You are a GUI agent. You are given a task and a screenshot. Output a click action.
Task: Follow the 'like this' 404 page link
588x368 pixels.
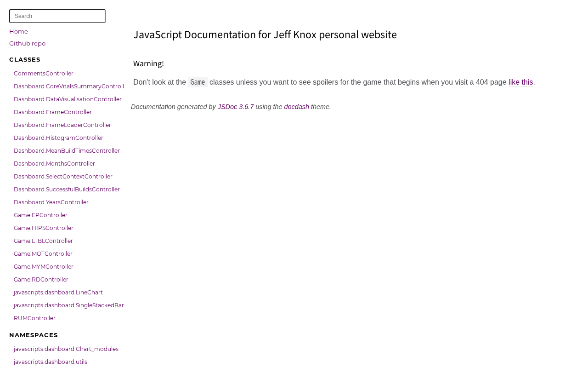point(521,82)
